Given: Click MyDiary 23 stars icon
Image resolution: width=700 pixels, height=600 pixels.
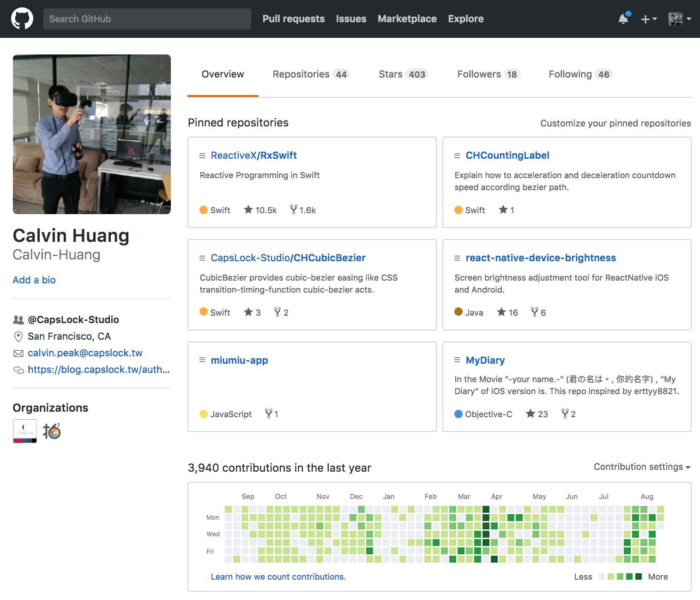Looking at the screenshot, I should point(531,414).
